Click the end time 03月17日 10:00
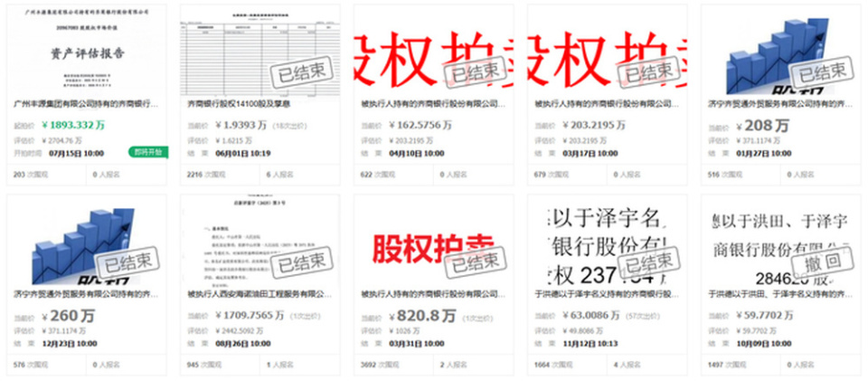 click(590, 153)
